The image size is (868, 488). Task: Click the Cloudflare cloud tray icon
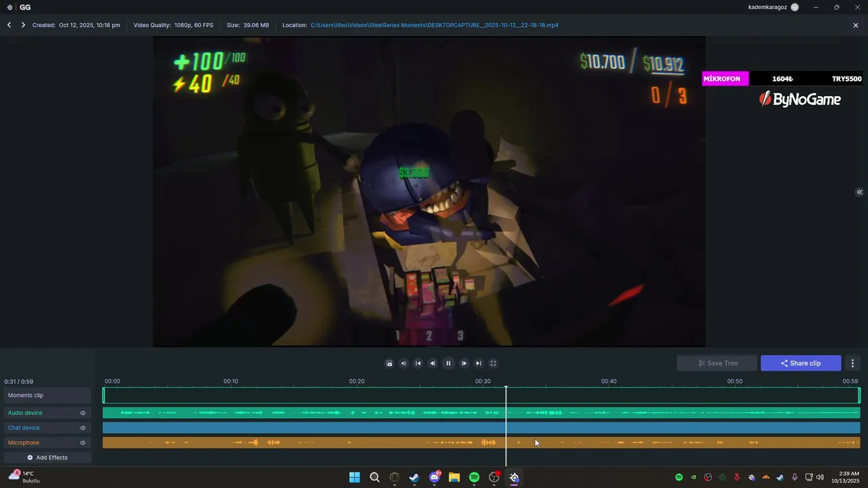(x=766, y=477)
